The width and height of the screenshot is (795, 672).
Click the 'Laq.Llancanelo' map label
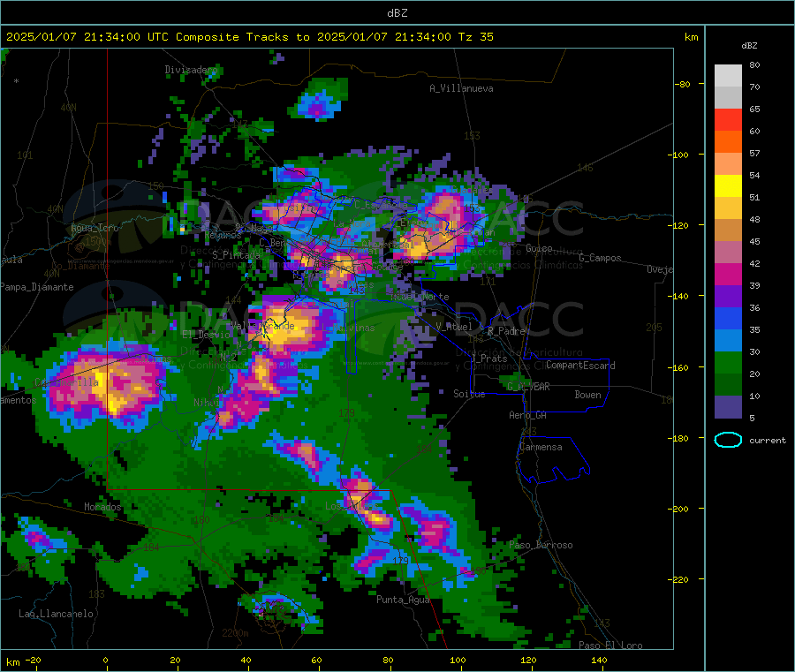pyautogui.click(x=56, y=614)
